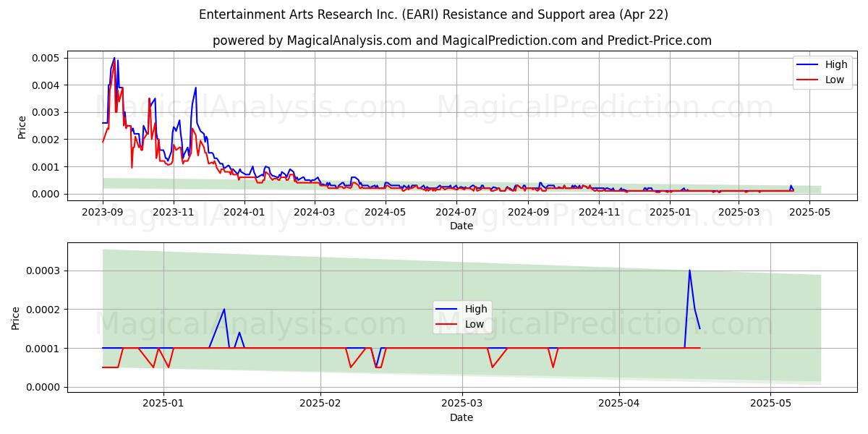Click the '0.0002' tick label on bottom chart
This screenshot has height=434, width=868.
click(x=44, y=310)
